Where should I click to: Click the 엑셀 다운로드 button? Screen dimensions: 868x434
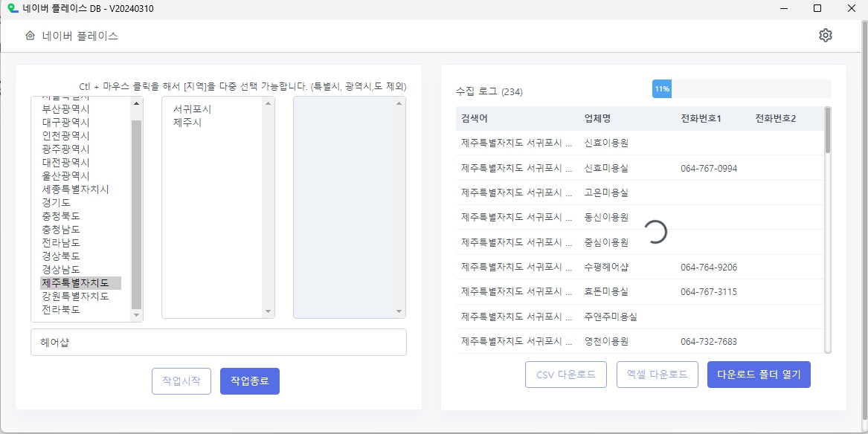coord(657,375)
